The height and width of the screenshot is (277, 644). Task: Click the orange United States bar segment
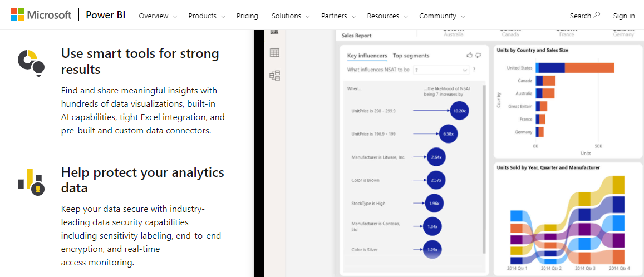[x=589, y=68]
